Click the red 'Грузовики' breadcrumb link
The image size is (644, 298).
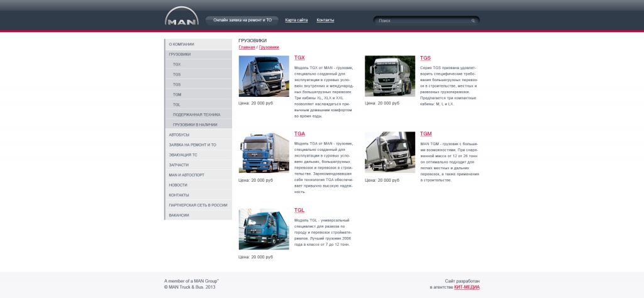tap(269, 47)
